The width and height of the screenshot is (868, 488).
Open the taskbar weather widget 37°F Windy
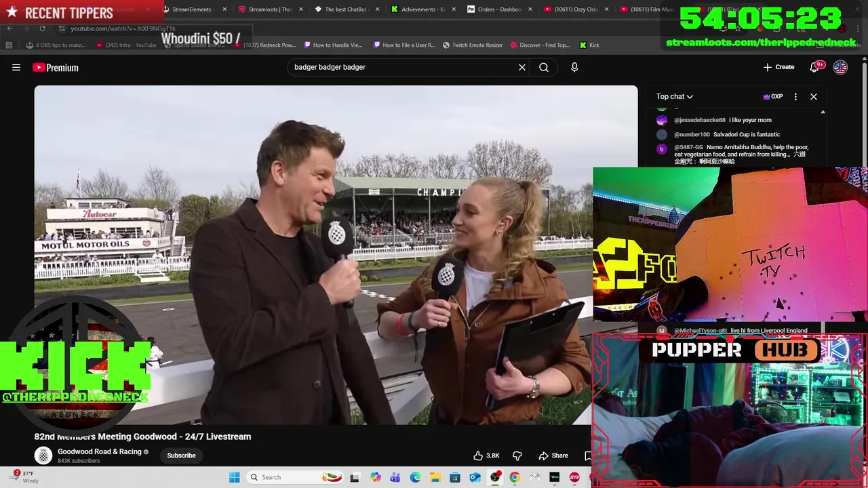coord(24,477)
